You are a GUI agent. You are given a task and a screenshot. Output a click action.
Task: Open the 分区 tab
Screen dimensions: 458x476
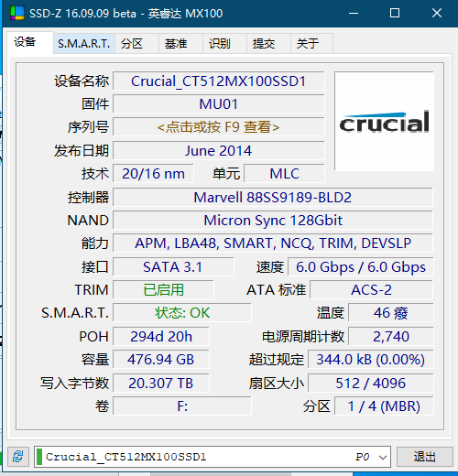(136, 44)
